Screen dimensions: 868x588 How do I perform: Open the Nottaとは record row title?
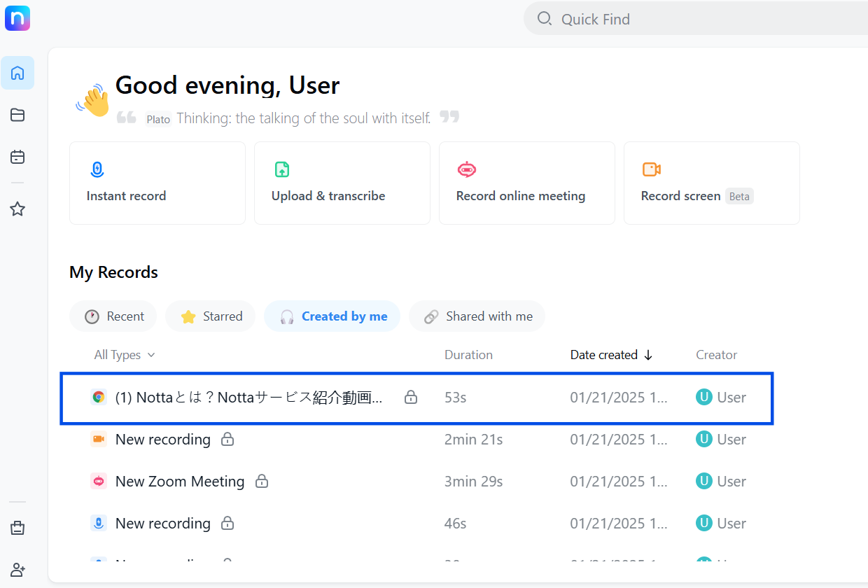click(x=249, y=398)
